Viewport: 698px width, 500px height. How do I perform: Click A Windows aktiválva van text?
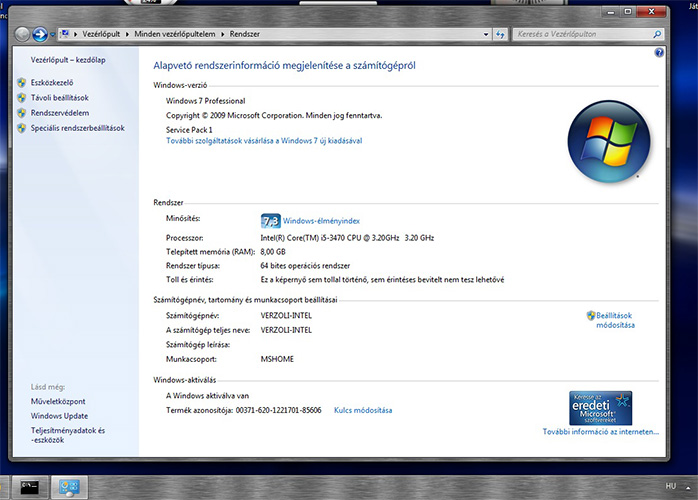tap(207, 395)
